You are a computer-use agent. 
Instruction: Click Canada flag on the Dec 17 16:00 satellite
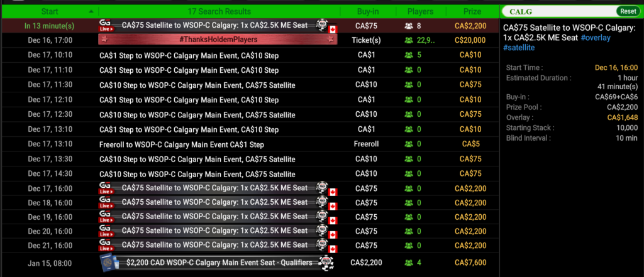coord(333,191)
